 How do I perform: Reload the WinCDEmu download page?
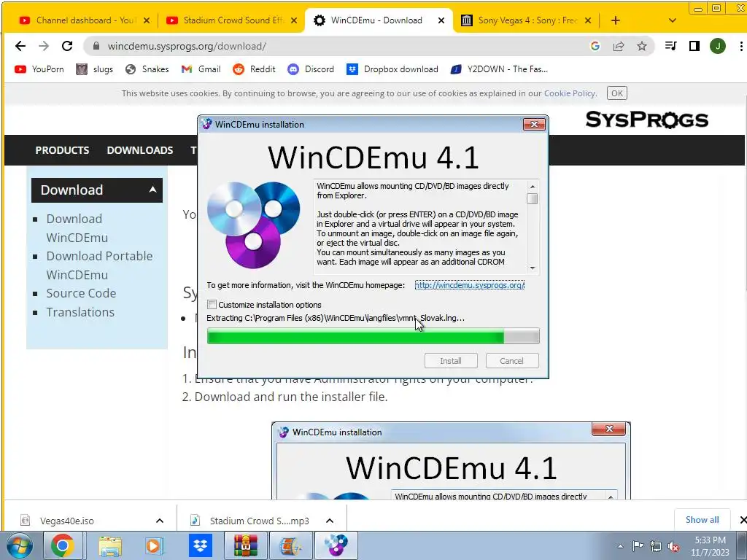click(x=67, y=46)
